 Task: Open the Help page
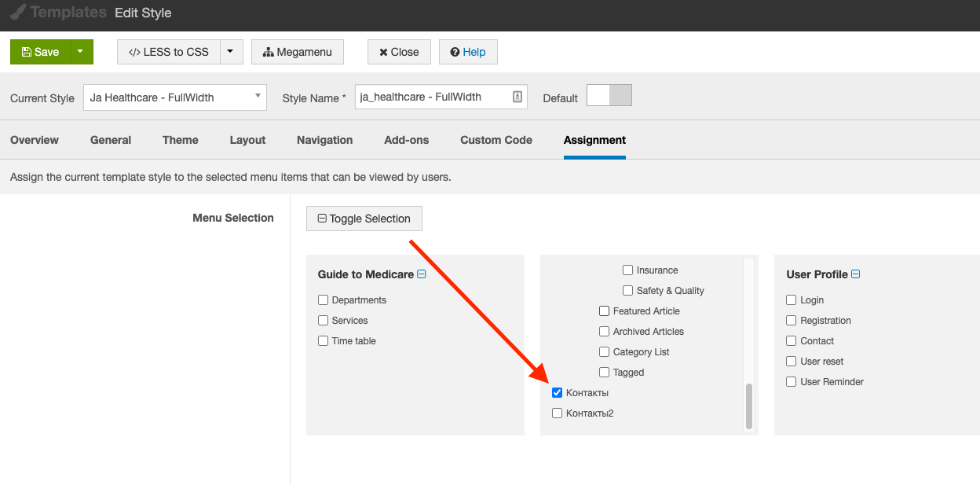coord(468,52)
